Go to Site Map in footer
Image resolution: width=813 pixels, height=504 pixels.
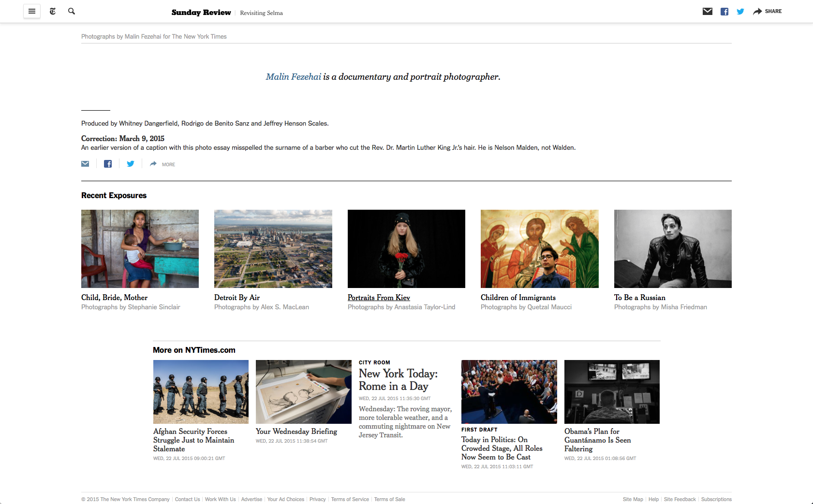click(633, 499)
